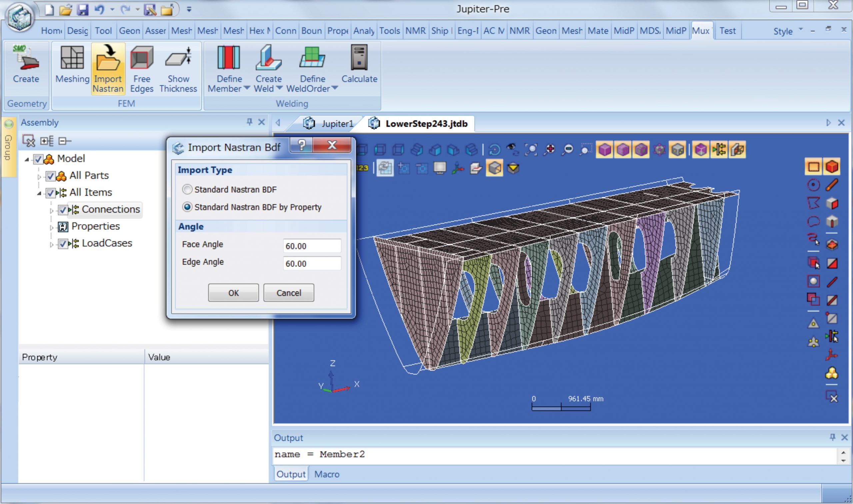Click Cancel in Import Nastran Bdf dialog
The height and width of the screenshot is (504, 853).
[289, 293]
